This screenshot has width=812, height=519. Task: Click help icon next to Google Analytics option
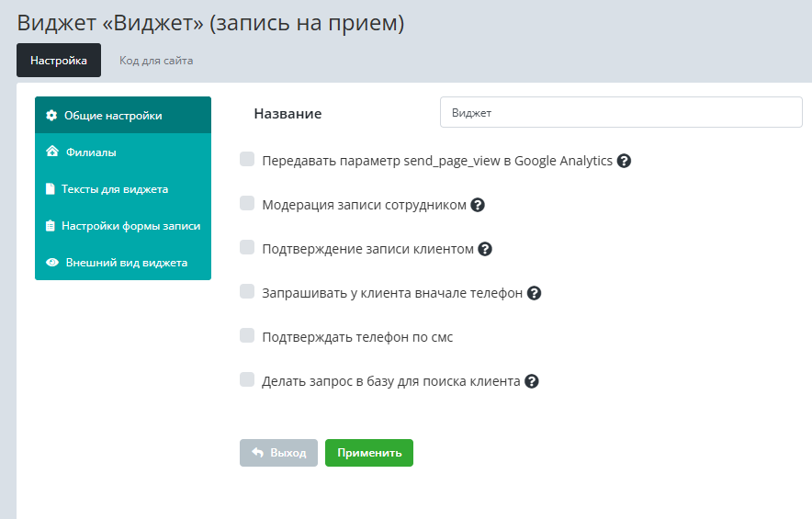pyautogui.click(x=624, y=161)
